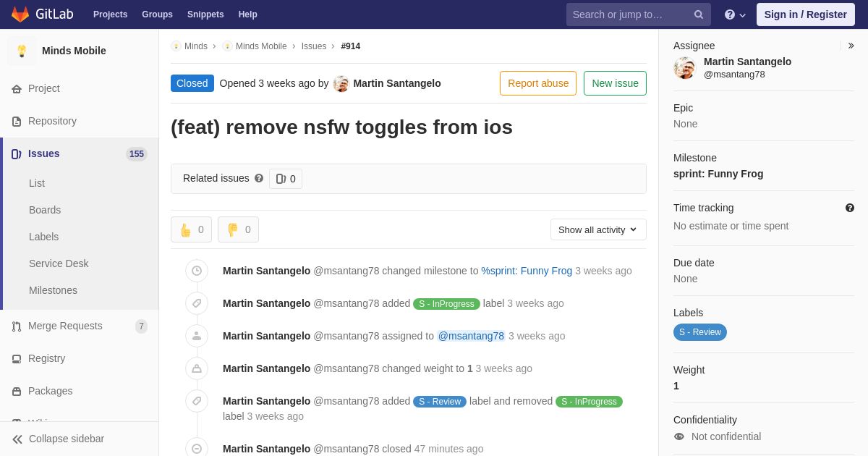
Task: Click the Project house icon in sidebar
Action: pyautogui.click(x=17, y=89)
